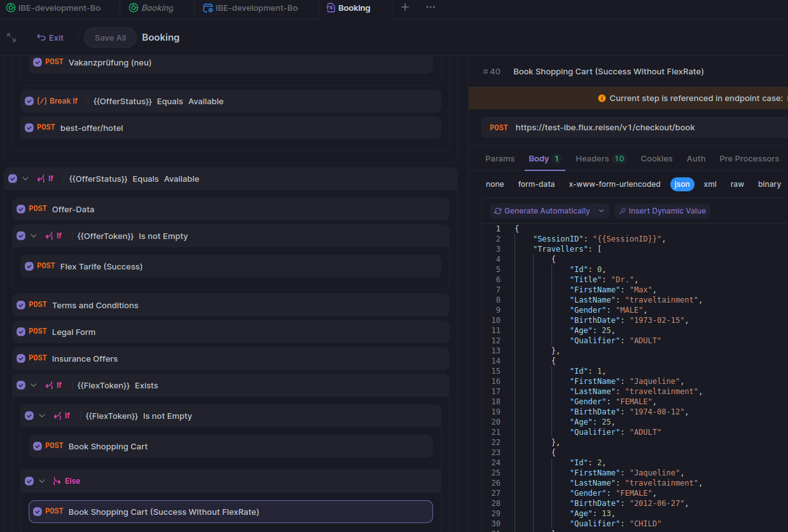Click the POST method selector in the URL bar

[499, 128]
